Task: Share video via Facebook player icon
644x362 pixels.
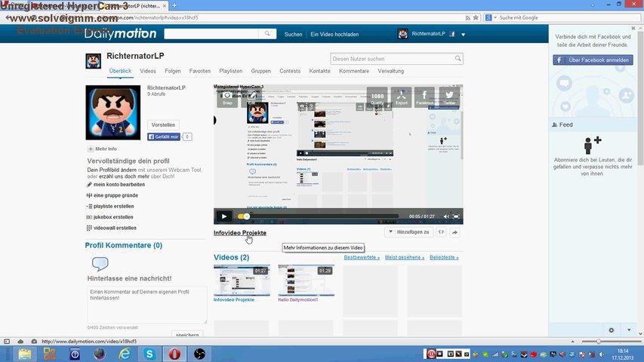Action: click(x=425, y=97)
